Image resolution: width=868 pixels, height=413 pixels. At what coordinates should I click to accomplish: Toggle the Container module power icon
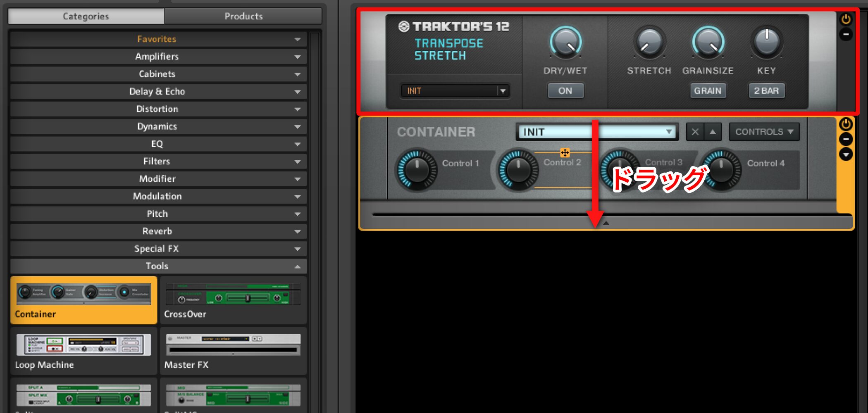point(846,124)
